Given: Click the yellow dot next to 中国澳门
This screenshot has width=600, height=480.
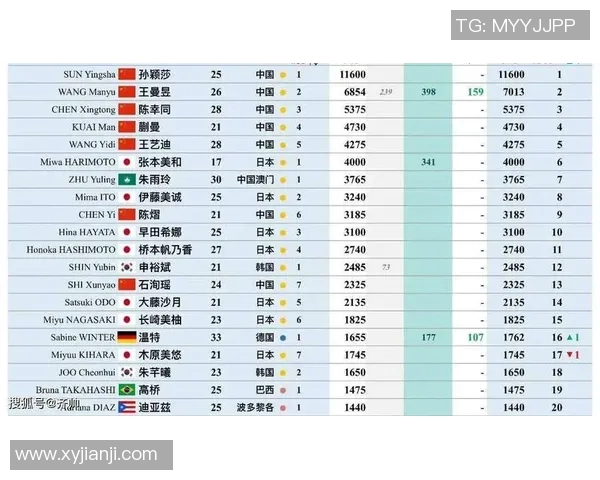Looking at the screenshot, I should tap(283, 180).
